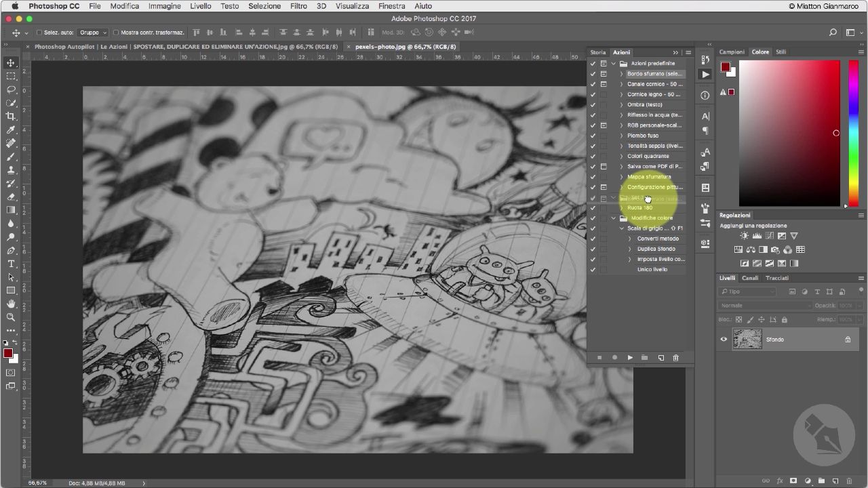Screen dimensions: 868x488
Task: Select the Lasso tool
Action: pyautogui.click(x=11, y=89)
